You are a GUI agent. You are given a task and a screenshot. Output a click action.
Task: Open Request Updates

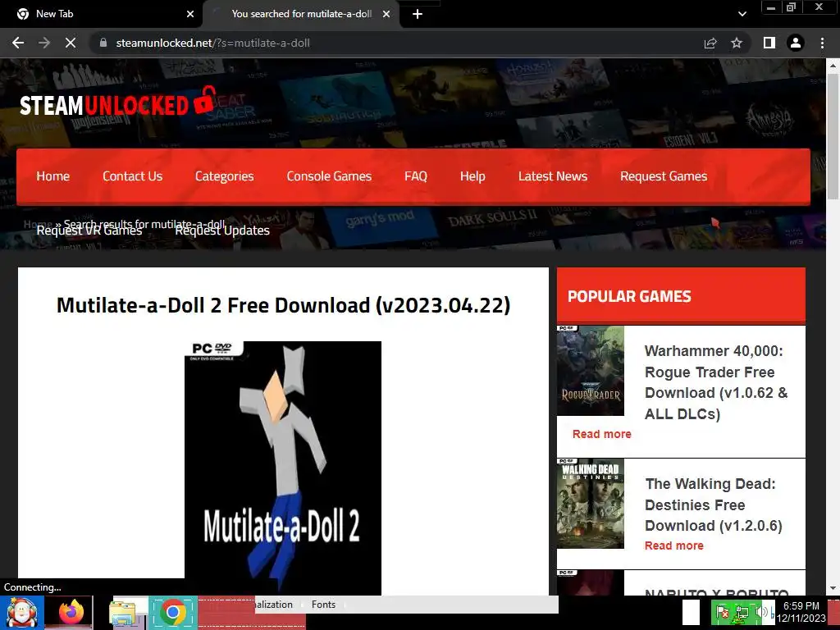click(222, 231)
